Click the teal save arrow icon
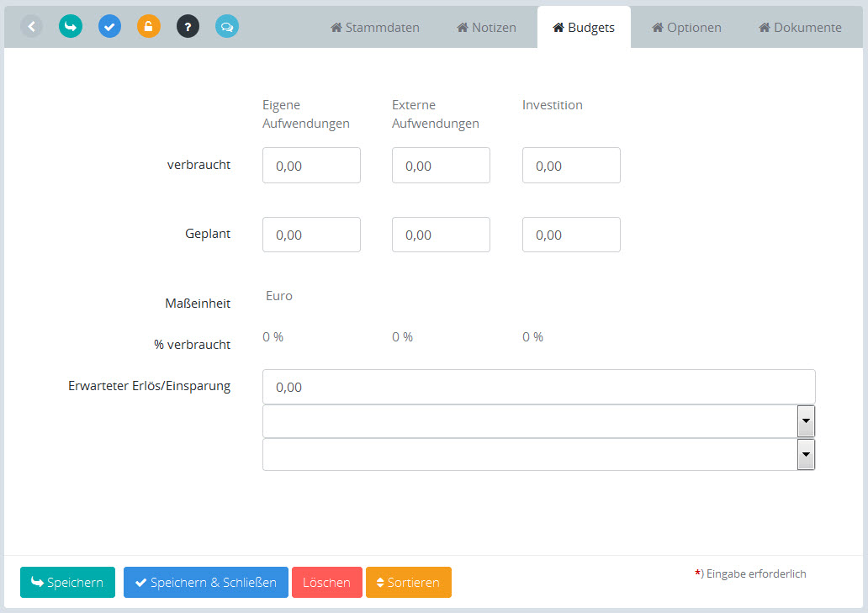The width and height of the screenshot is (868, 613). [71, 26]
